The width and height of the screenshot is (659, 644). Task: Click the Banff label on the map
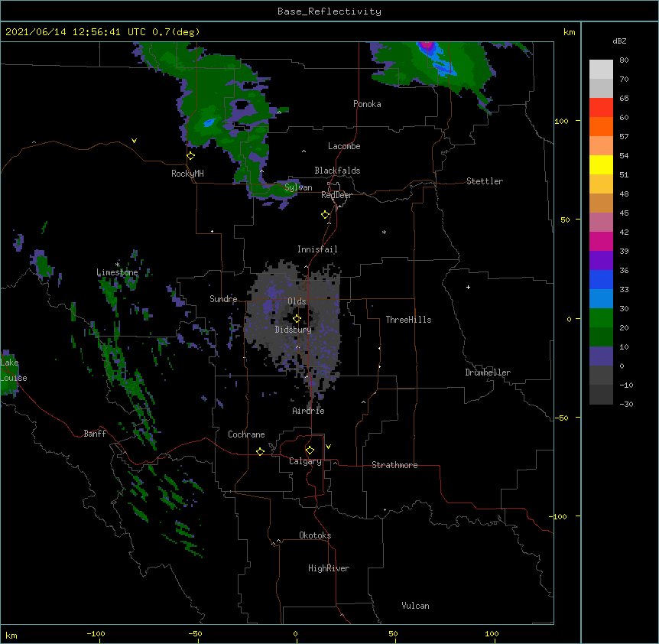95,434
